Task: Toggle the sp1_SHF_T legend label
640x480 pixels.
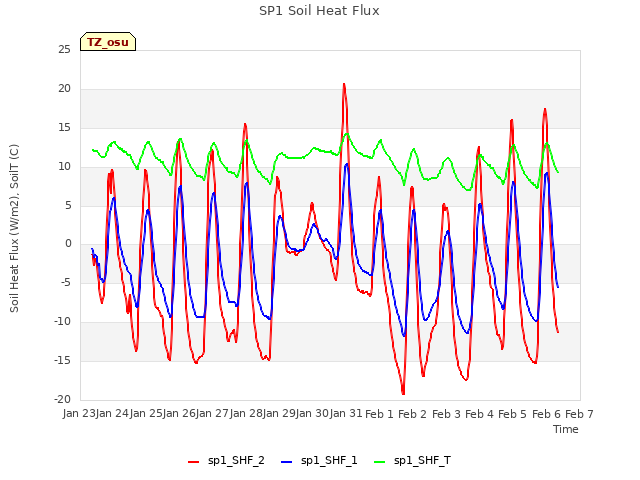Action: (422, 461)
